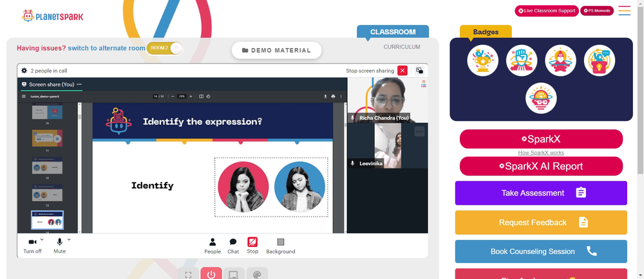Click the red power button icon
Screen dimensions: 644x279
click(211, 274)
